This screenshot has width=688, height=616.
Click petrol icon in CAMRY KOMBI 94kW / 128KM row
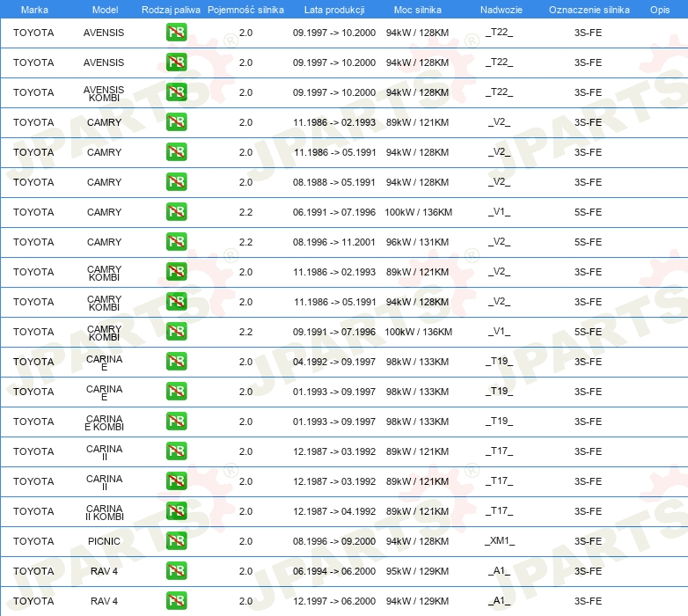(x=176, y=302)
